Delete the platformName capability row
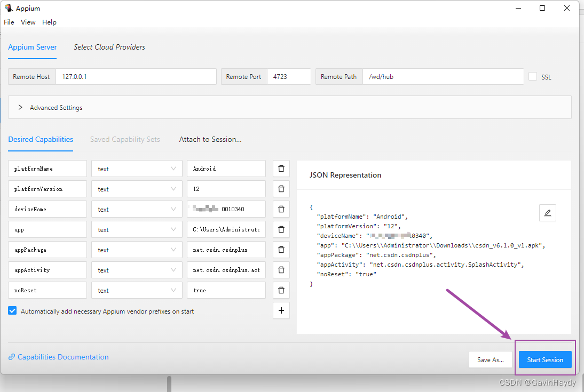Screen dimensions: 584x392 coord(281,169)
